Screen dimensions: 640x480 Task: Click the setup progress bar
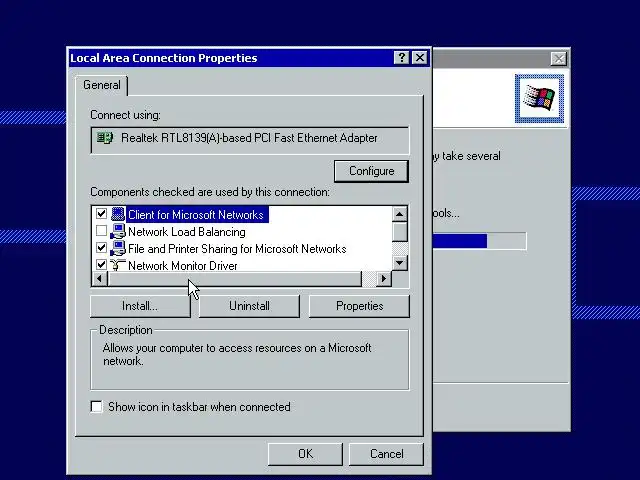click(x=479, y=241)
